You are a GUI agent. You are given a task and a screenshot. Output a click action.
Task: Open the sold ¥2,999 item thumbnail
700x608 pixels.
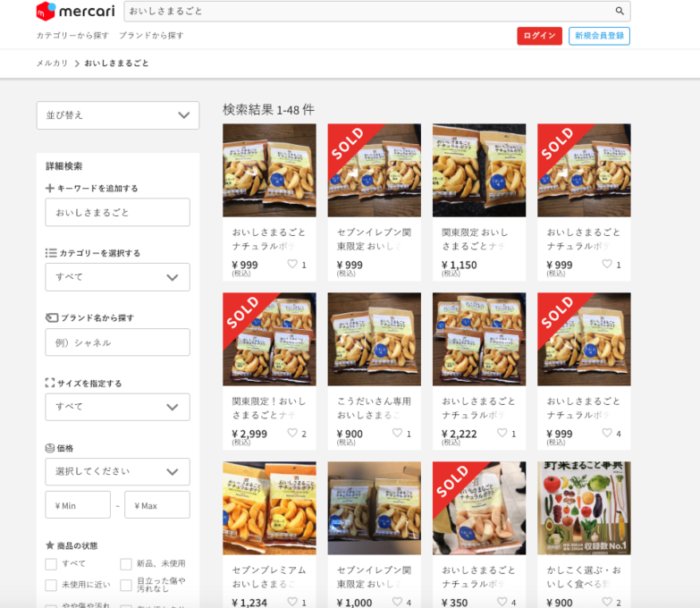coord(269,339)
